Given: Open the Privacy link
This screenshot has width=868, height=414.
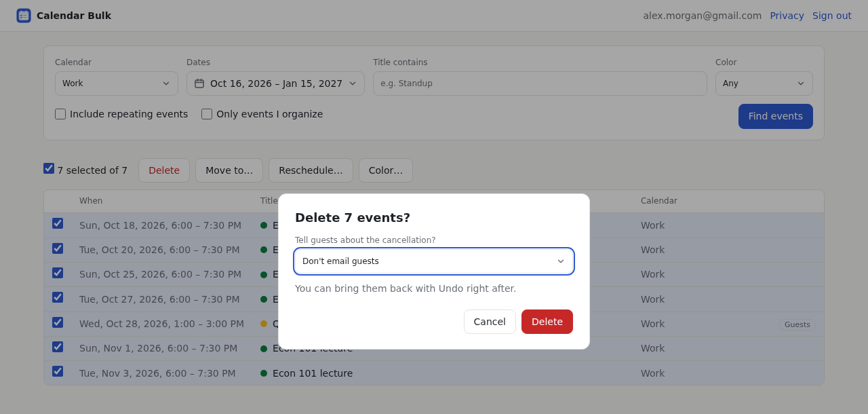Looking at the screenshot, I should [x=787, y=16].
